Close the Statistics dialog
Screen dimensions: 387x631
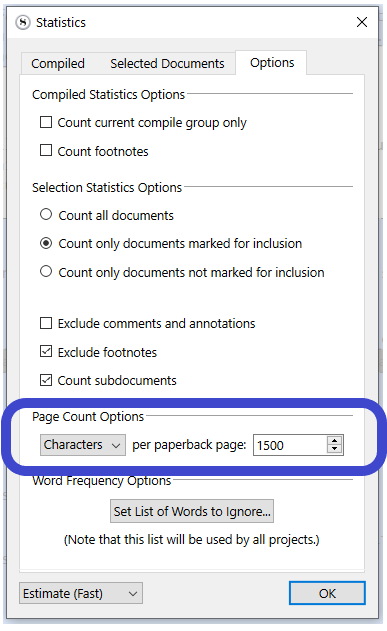click(x=362, y=22)
